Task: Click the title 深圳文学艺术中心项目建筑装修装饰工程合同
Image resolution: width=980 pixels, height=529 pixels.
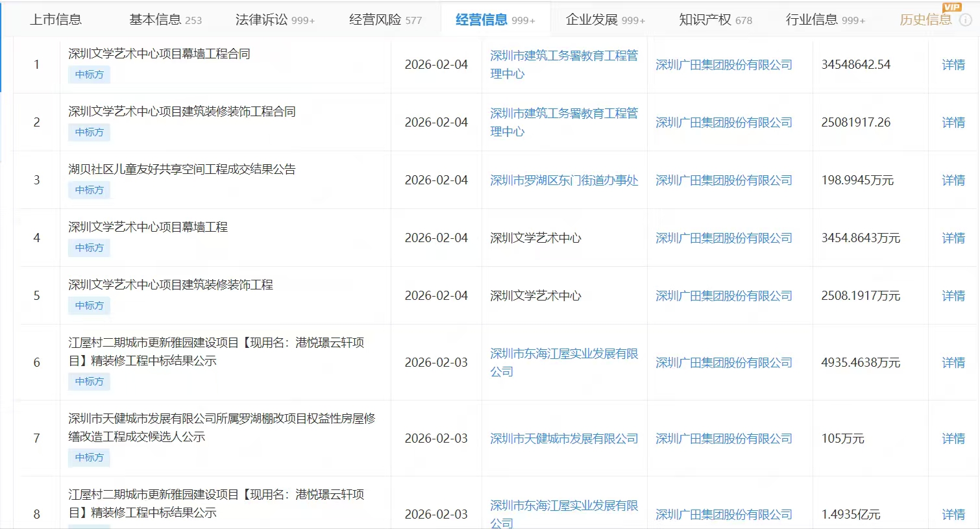Action: (182, 111)
